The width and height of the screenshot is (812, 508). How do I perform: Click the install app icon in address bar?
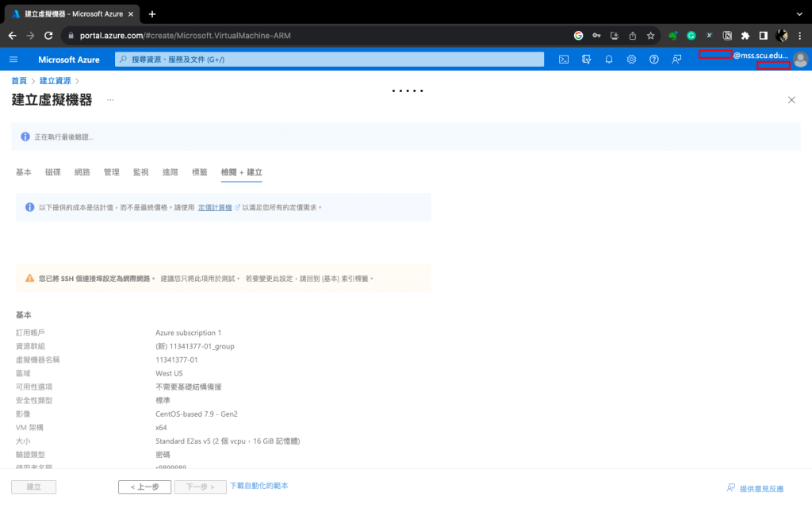[615, 36]
